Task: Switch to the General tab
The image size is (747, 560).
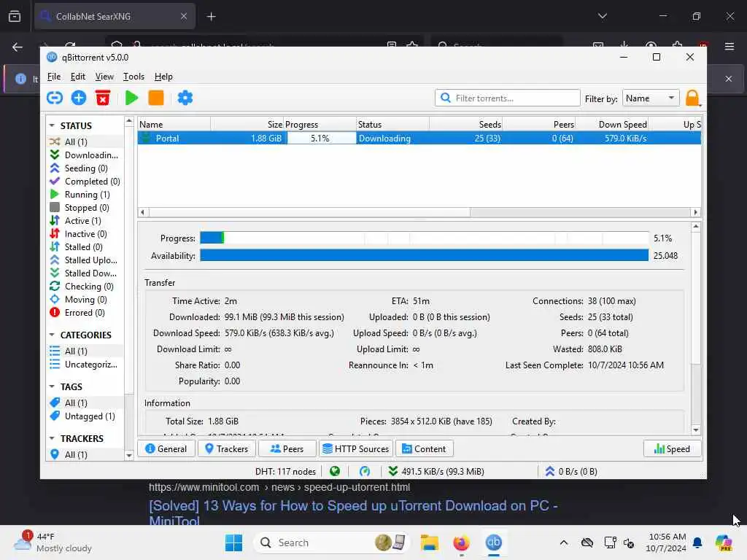Action: (x=166, y=449)
